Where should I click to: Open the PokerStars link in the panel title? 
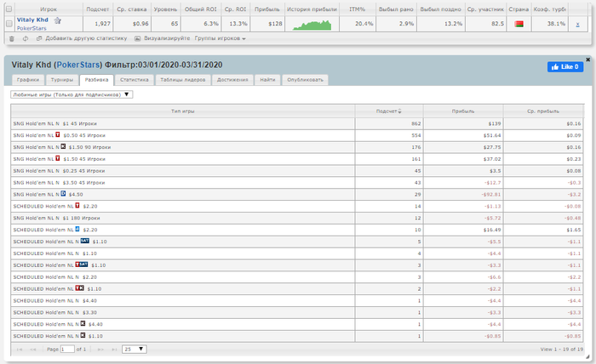(x=78, y=65)
